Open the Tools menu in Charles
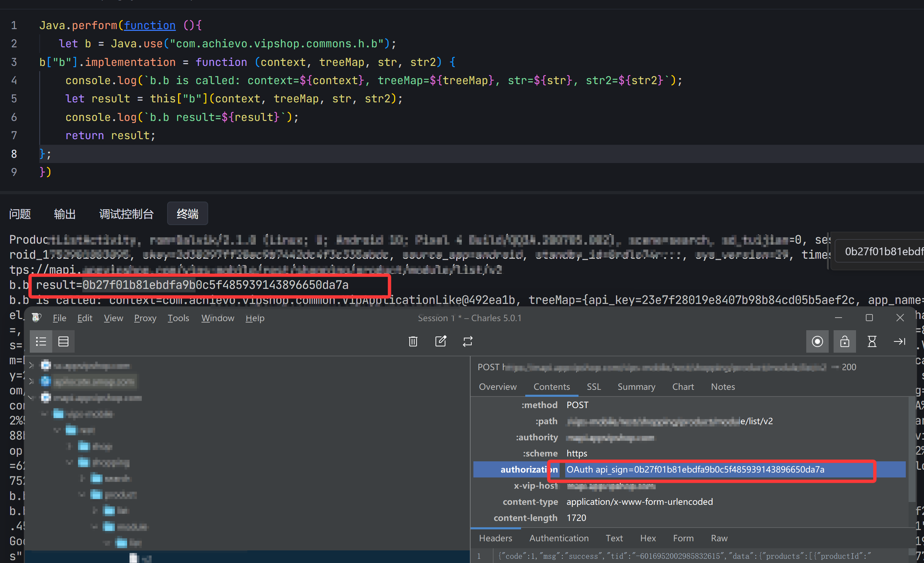 [x=178, y=318]
